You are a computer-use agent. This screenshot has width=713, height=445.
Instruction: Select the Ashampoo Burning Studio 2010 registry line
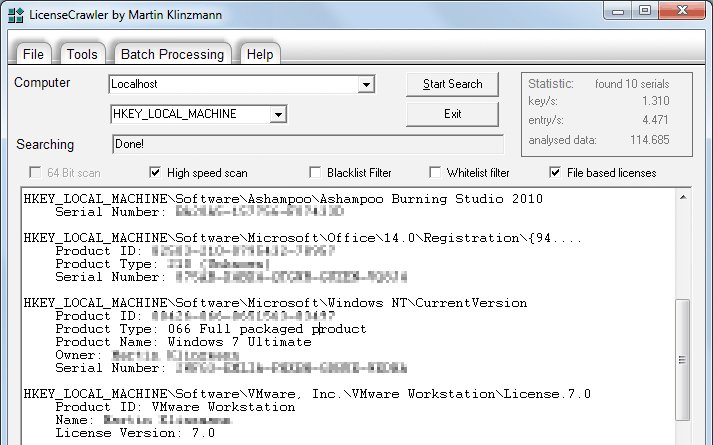[x=283, y=199]
